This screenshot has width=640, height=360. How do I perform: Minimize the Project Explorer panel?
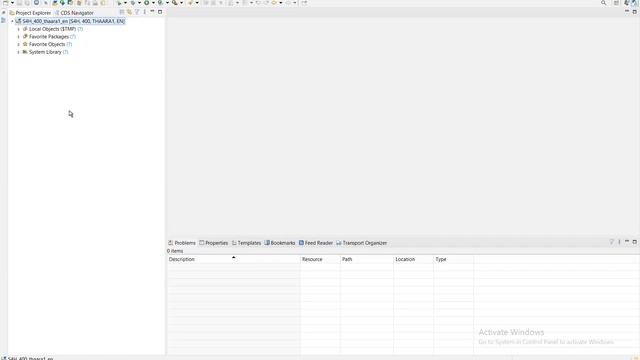[152, 12]
